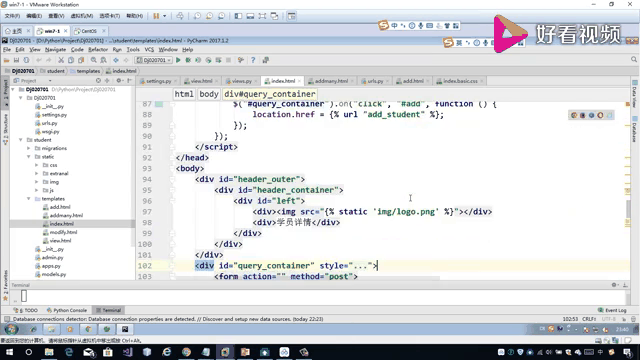Click the Terminal tool window button
The height and width of the screenshot is (360, 640).
click(109, 310)
